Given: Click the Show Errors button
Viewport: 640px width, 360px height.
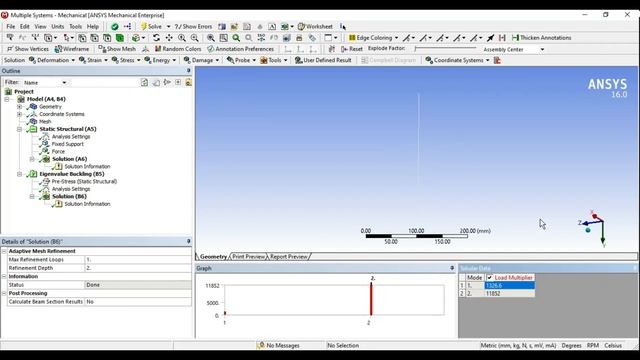Looking at the screenshot, I should tap(193, 27).
